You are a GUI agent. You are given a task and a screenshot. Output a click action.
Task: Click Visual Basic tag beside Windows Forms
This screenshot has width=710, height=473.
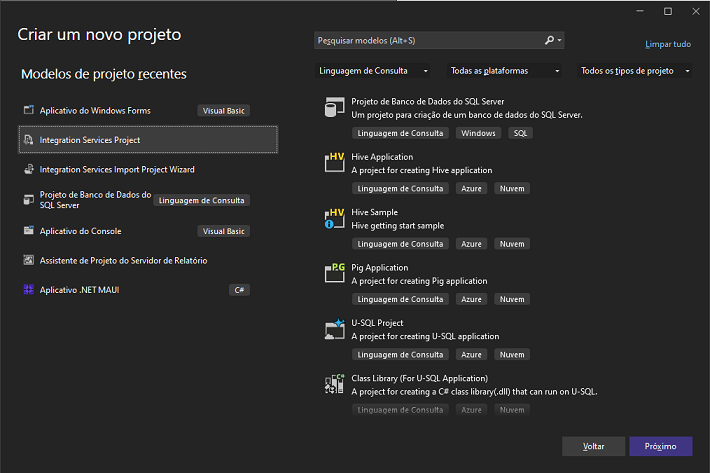(224, 110)
